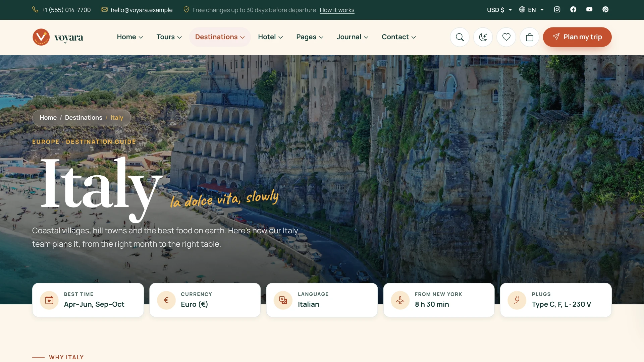
Task: Click the euro icon in Currency card
Action: 166,300
